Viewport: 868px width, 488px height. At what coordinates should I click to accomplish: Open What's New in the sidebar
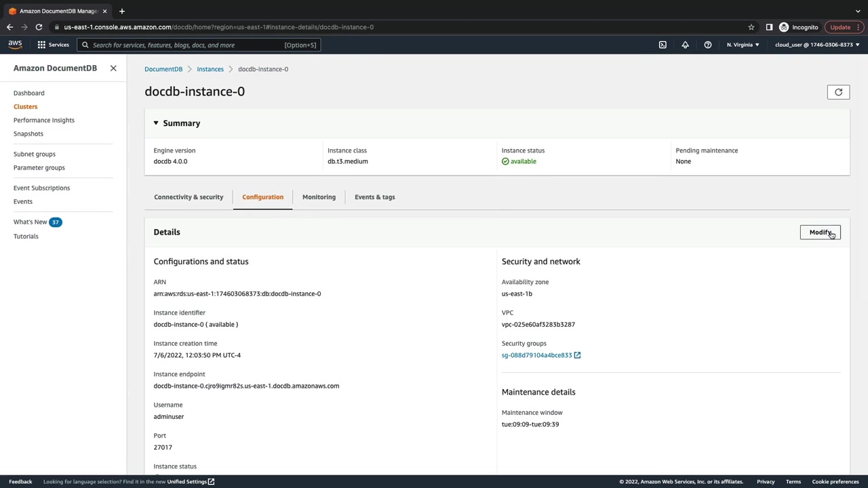pyautogui.click(x=31, y=222)
